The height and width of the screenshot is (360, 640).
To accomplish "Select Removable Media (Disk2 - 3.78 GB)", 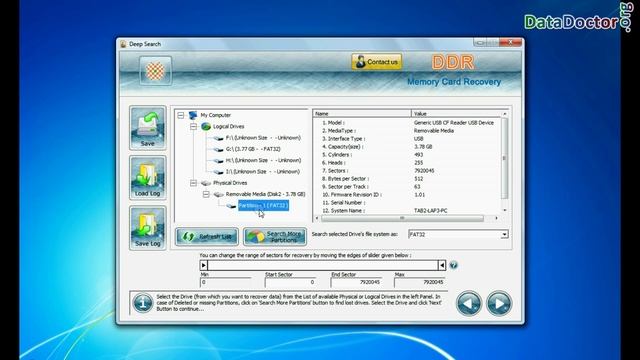I will (265, 194).
